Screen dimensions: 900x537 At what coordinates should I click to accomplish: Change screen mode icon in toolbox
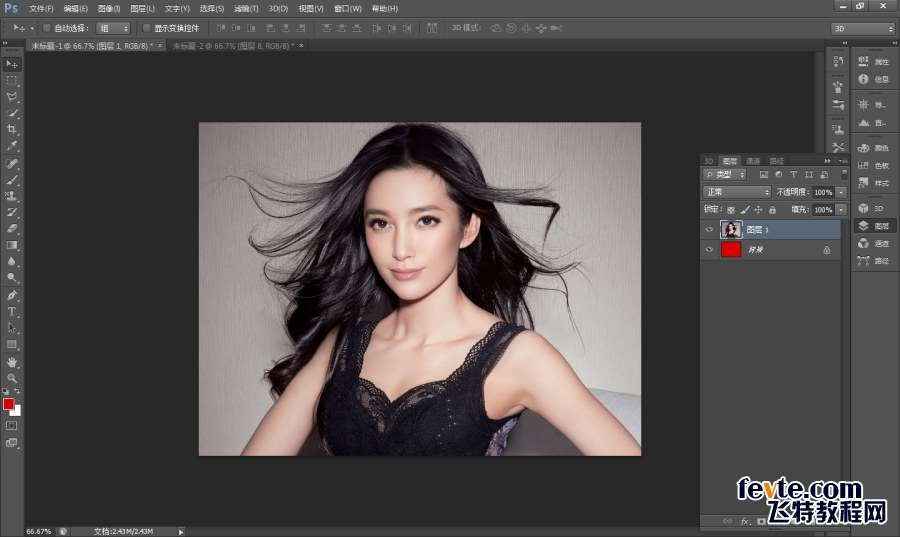click(x=11, y=443)
